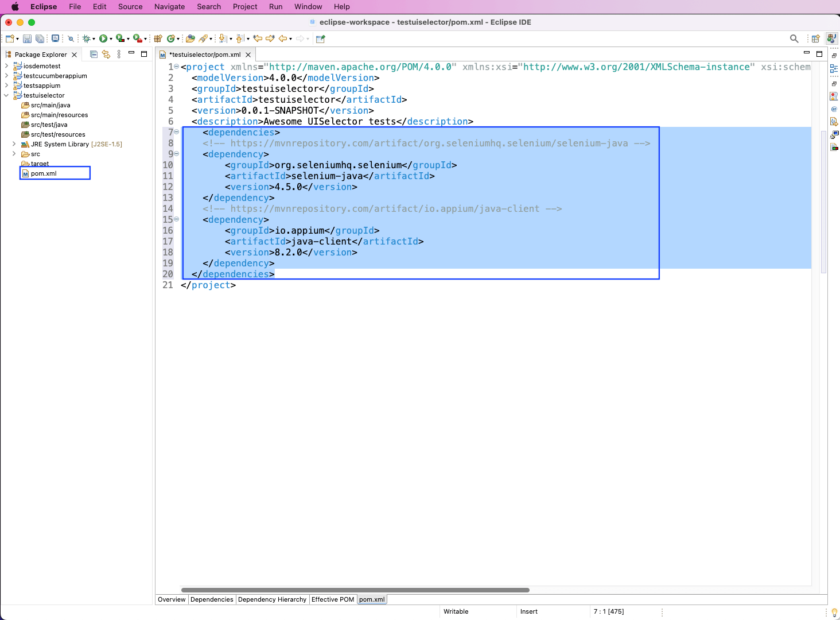Collapse All in Package Explorer

click(93, 54)
